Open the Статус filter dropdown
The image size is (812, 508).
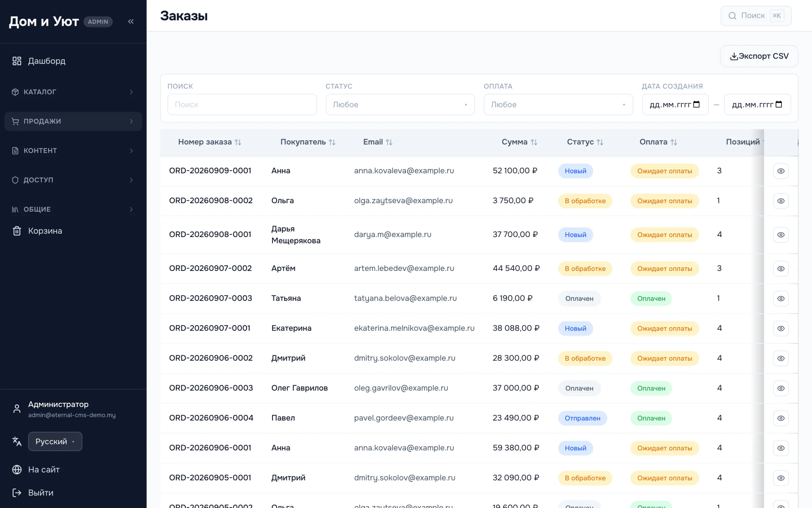pos(400,105)
